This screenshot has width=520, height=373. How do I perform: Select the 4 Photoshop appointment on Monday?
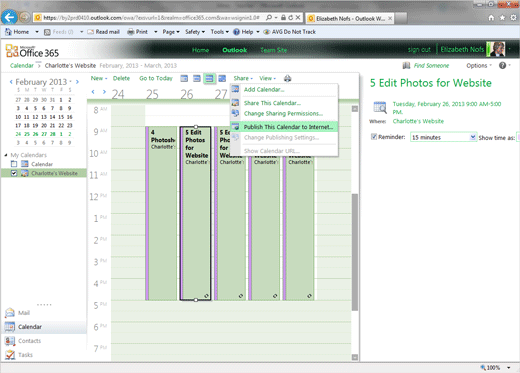tap(161, 213)
